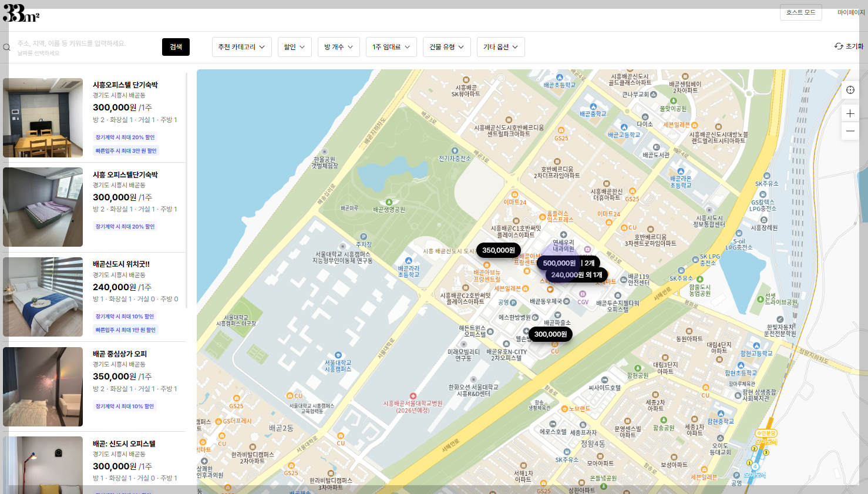
Task: Click the 전기차충전소 charging station pin
Action: click(455, 151)
